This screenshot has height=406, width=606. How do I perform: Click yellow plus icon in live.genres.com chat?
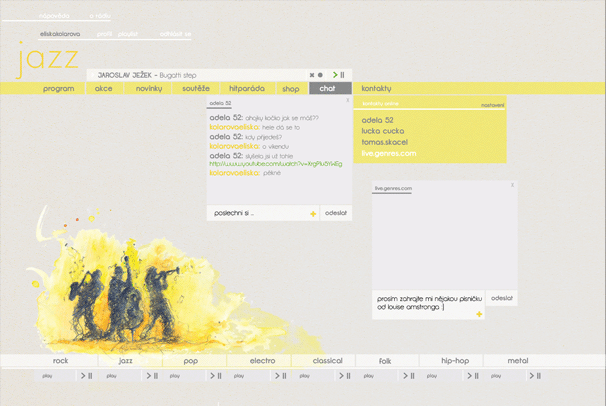click(480, 314)
